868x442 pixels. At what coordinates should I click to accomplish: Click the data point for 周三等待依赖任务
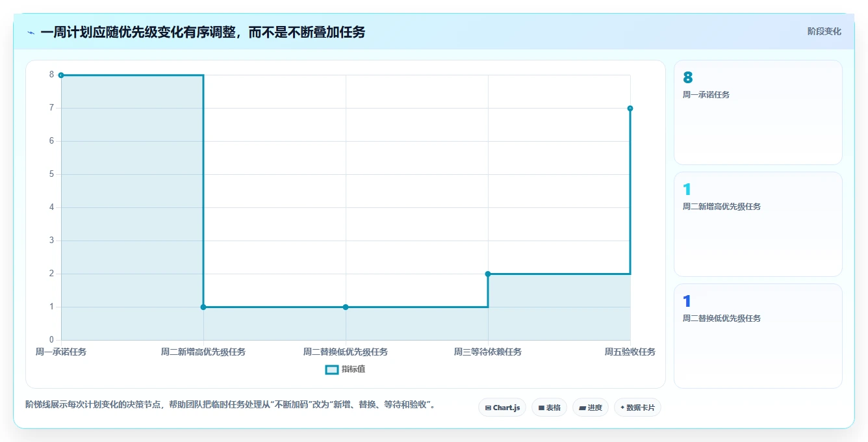tap(488, 274)
